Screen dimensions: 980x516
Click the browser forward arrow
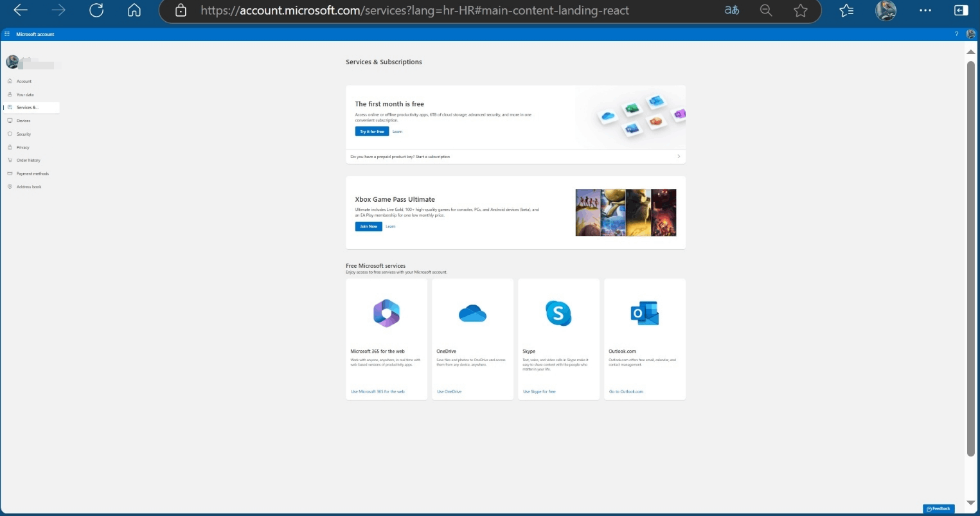point(58,10)
